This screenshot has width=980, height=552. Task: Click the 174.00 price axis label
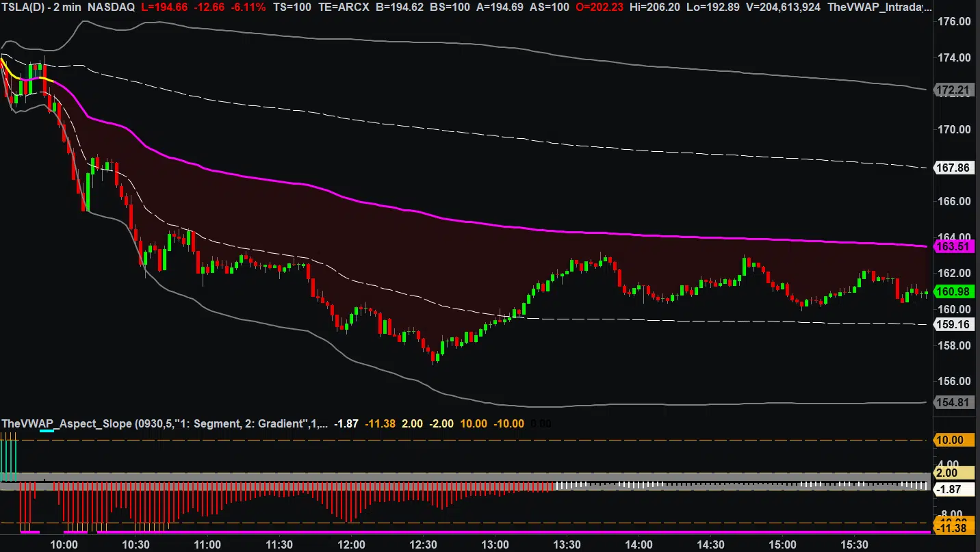[955, 57]
